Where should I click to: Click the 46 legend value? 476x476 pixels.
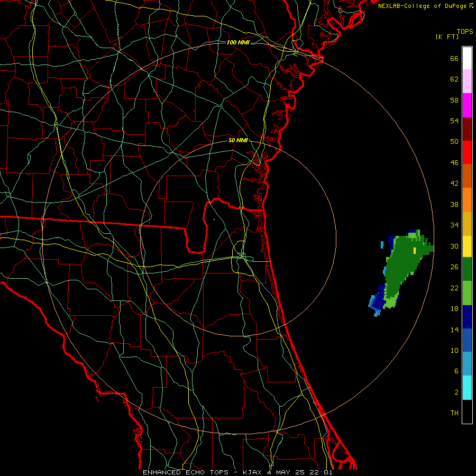tap(454, 163)
